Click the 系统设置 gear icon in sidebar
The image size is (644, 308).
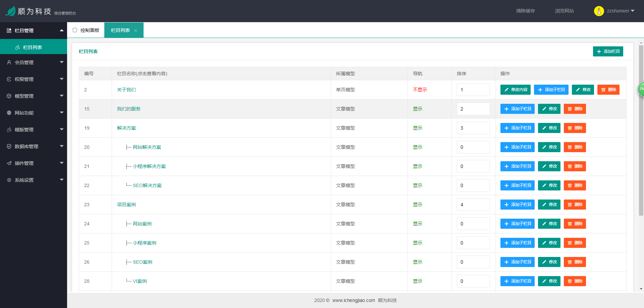click(x=9, y=180)
